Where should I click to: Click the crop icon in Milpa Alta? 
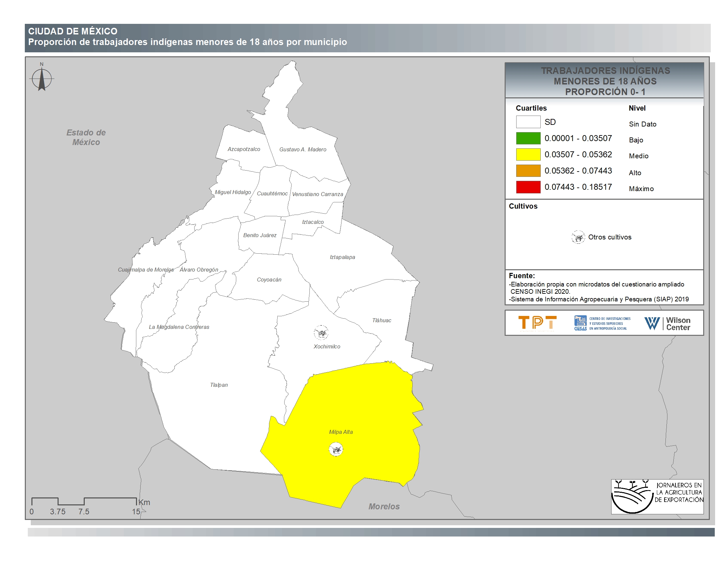click(x=336, y=449)
